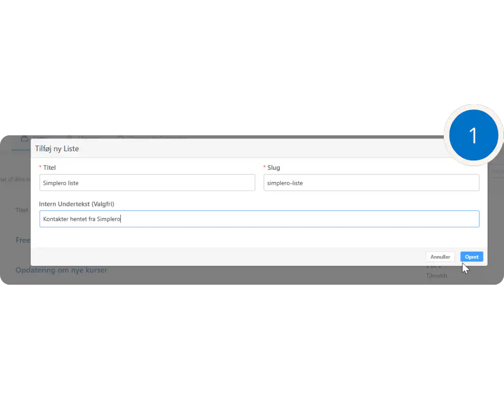Click the Slug field label
504x420 pixels.
click(x=273, y=168)
